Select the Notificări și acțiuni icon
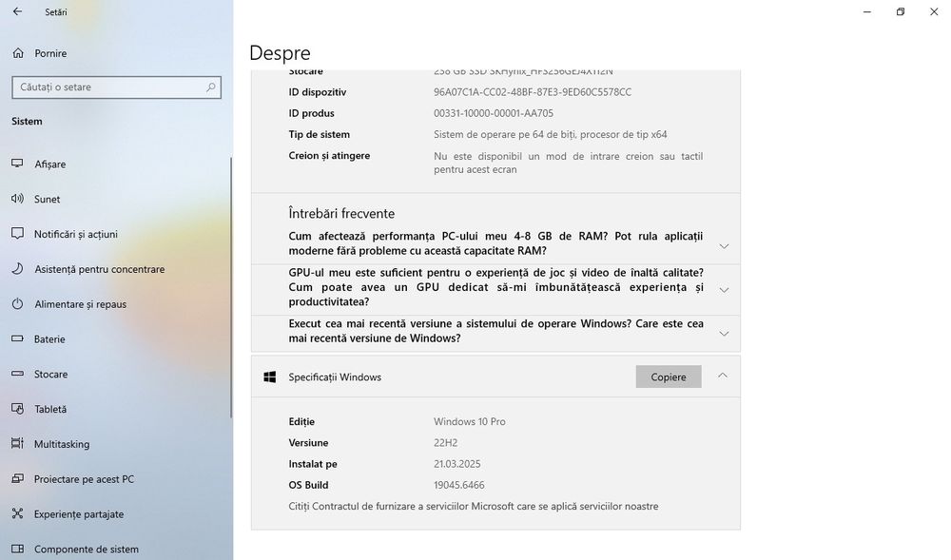Screen dimensions: 951x560 coord(17,234)
